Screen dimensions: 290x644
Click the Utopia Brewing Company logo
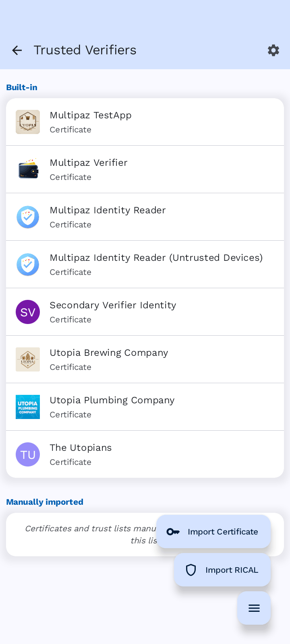[x=28, y=359]
